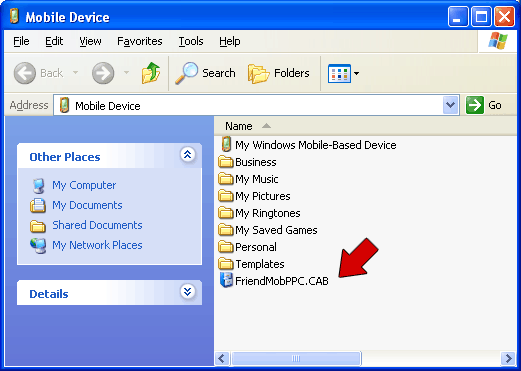
Task: Click the 'My Pictures' folder name
Action: click(263, 196)
